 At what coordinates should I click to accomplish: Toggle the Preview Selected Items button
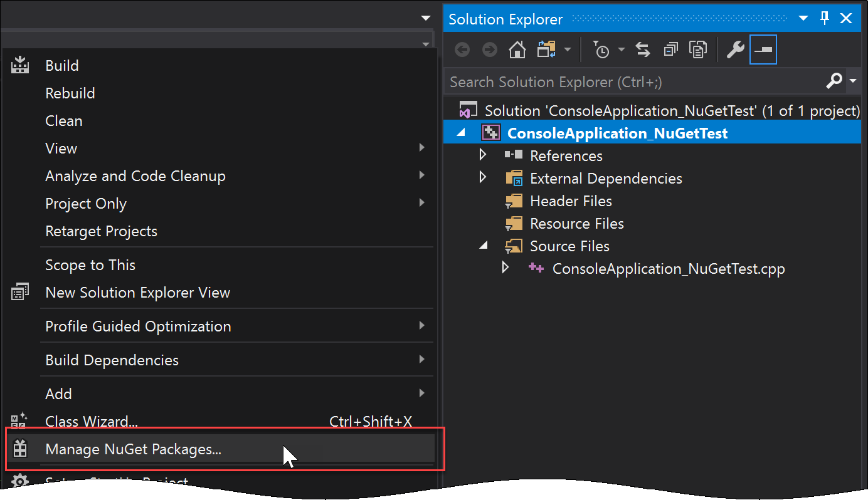point(763,50)
